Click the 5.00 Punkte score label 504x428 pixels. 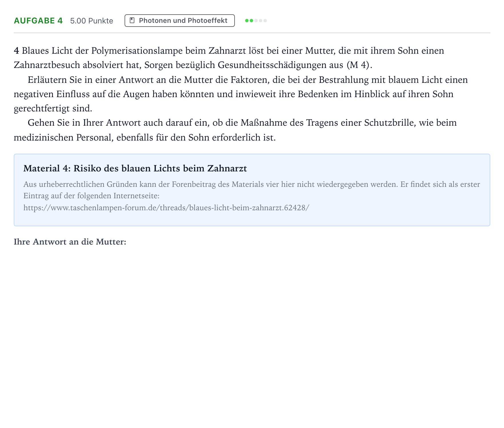tap(92, 21)
